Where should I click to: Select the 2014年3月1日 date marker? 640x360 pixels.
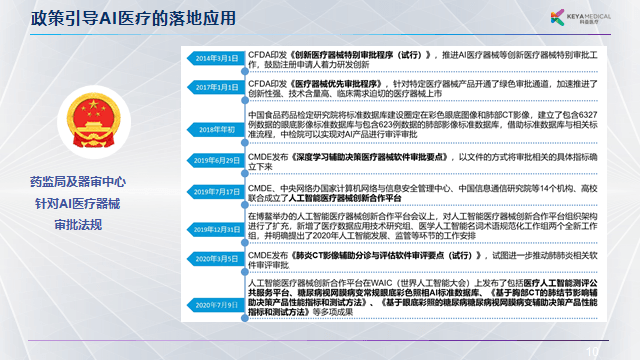coord(216,58)
